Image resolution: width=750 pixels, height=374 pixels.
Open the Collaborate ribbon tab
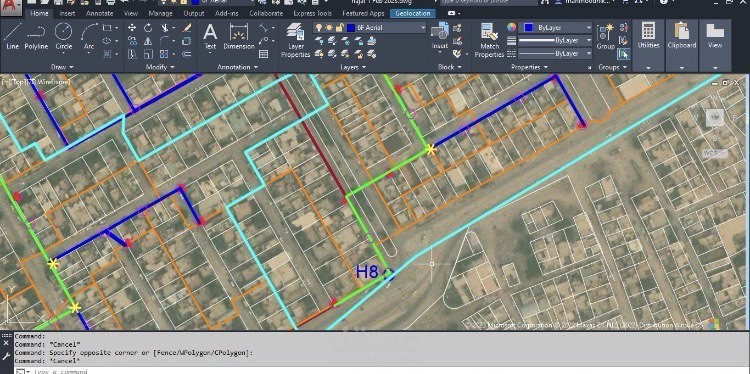tap(266, 13)
